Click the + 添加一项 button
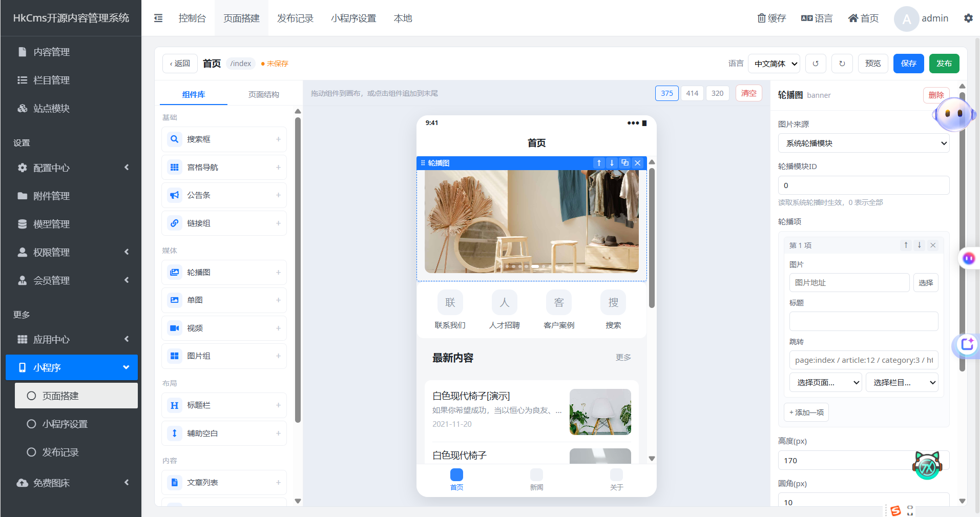The width and height of the screenshot is (980, 517). (806, 412)
